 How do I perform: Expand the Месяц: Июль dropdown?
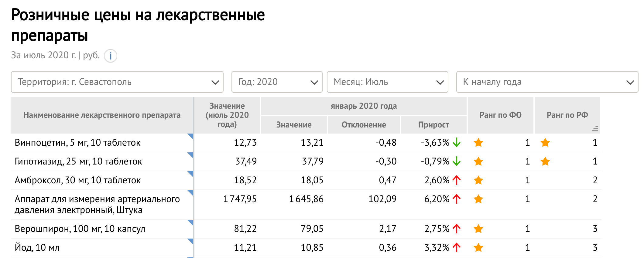coord(387,82)
